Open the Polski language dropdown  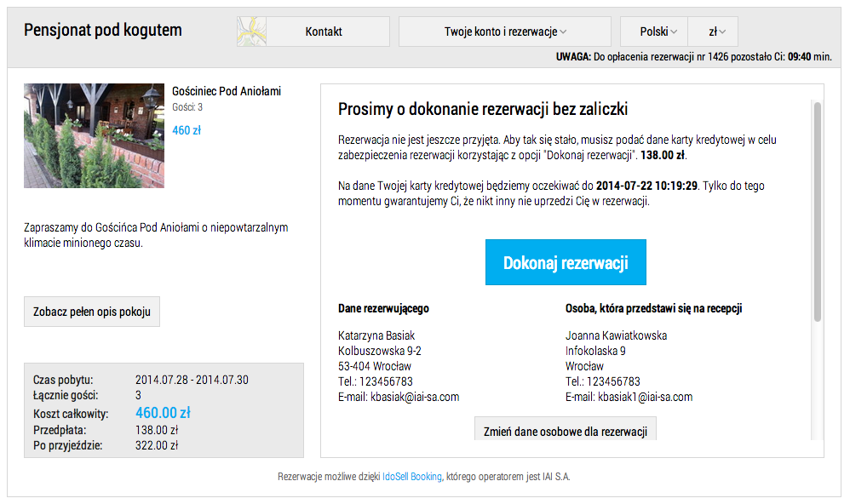654,31
